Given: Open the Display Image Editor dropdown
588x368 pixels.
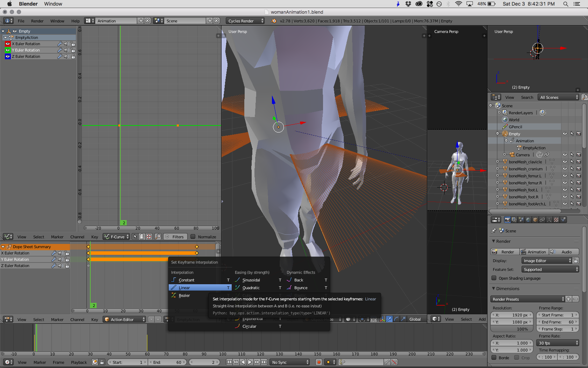Looking at the screenshot, I should click(547, 260).
